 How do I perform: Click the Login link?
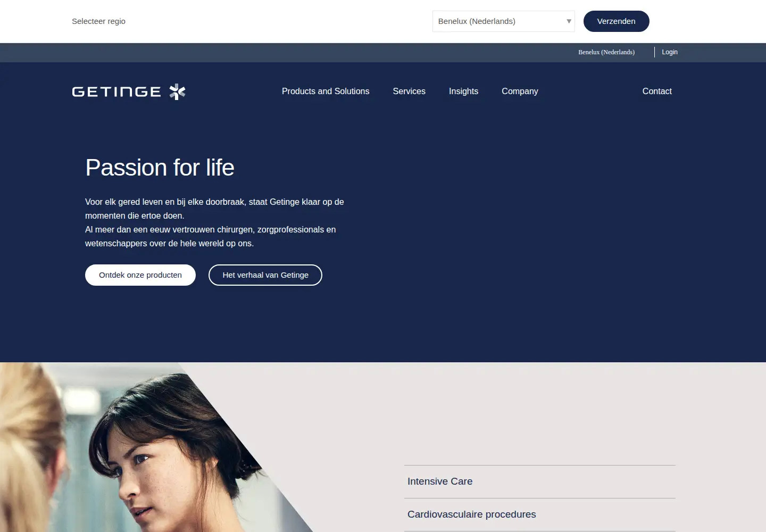click(669, 52)
